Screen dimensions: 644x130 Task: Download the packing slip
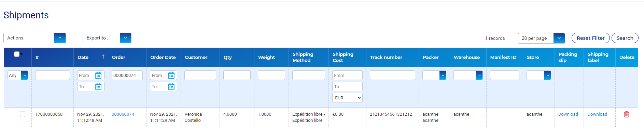click(568, 114)
